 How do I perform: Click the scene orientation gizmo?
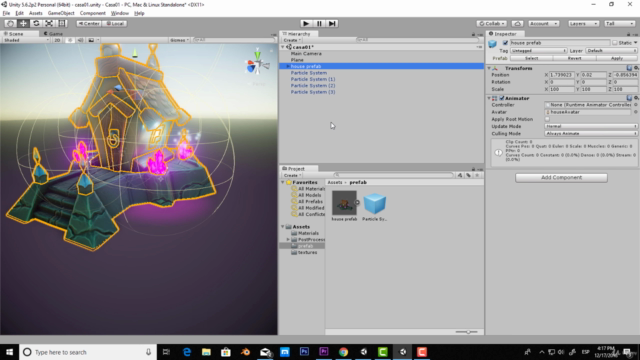[258, 65]
